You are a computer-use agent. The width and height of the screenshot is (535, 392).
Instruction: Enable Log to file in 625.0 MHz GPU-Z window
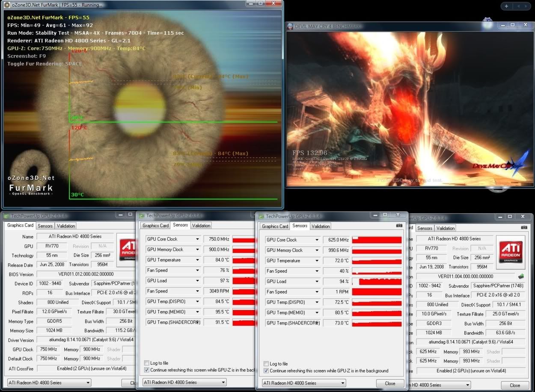click(x=266, y=364)
